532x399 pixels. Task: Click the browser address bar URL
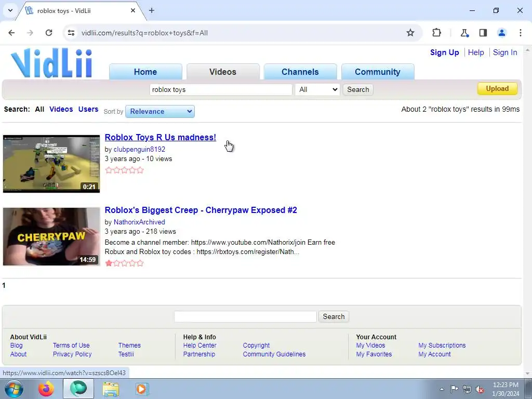coord(144,33)
